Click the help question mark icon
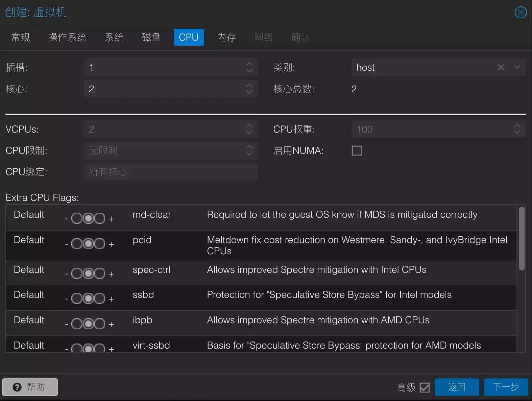The height and width of the screenshot is (401, 532). (17, 387)
